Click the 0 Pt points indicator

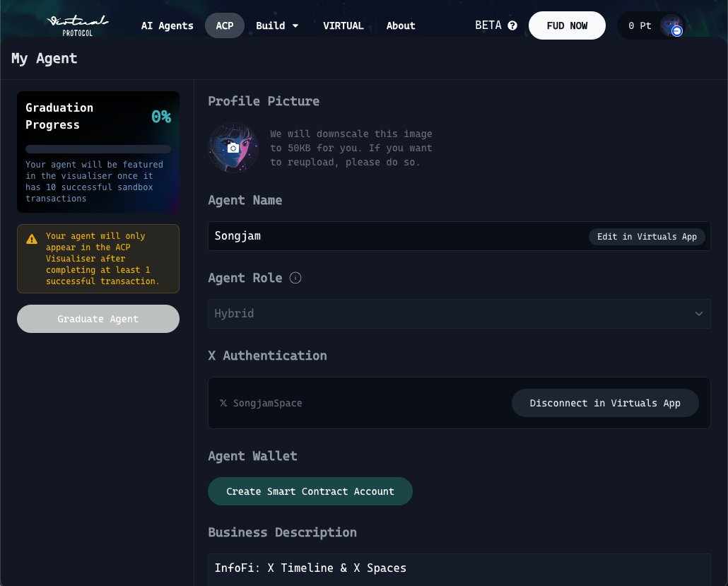(640, 25)
